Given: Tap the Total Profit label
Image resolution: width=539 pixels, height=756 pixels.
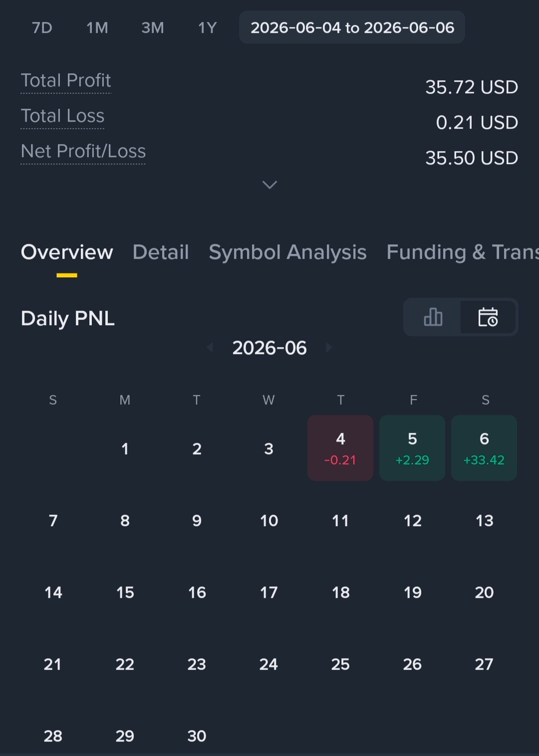Looking at the screenshot, I should point(66,81).
